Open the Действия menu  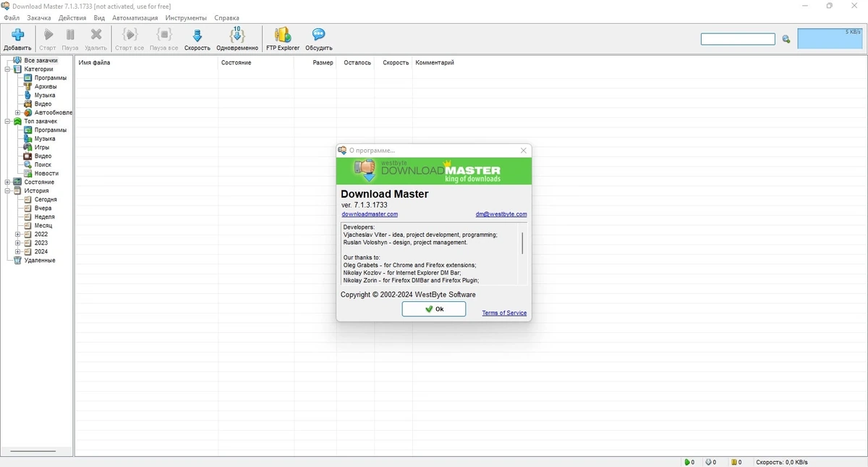point(72,17)
